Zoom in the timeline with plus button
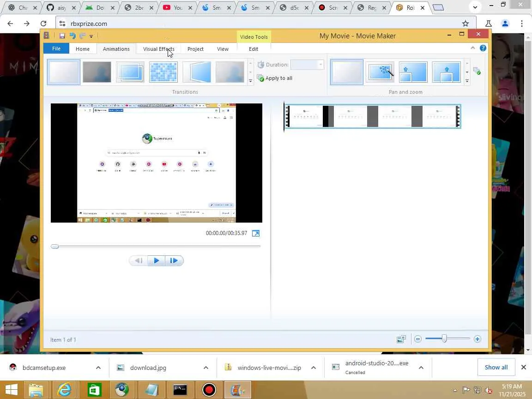The width and height of the screenshot is (532, 399). coord(478,339)
